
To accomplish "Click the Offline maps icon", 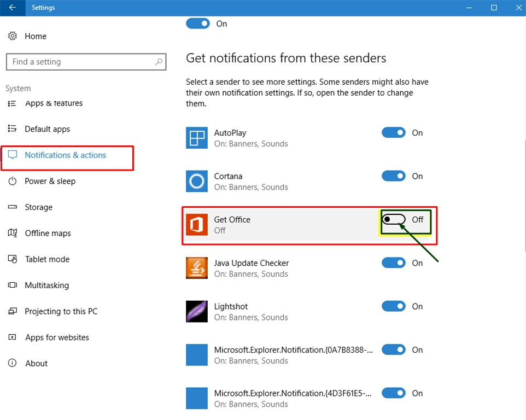I will [13, 233].
